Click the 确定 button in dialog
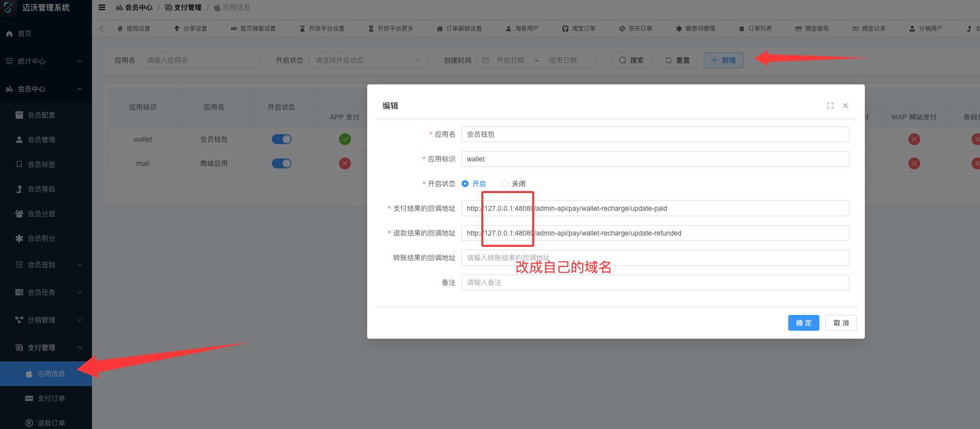 coord(803,323)
